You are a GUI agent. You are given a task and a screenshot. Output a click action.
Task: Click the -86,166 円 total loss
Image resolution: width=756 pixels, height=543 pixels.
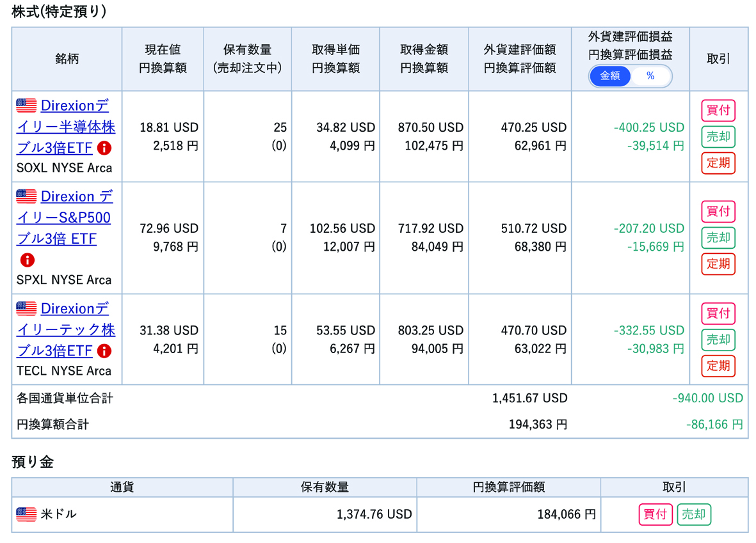point(714,425)
